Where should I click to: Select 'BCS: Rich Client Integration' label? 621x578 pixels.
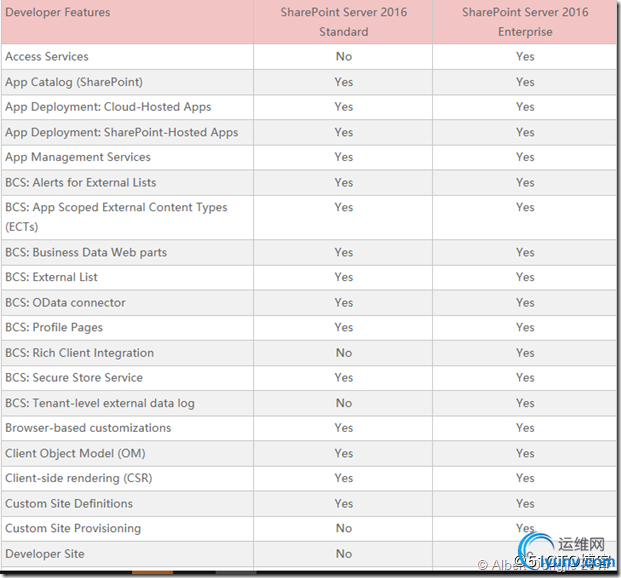[80, 353]
